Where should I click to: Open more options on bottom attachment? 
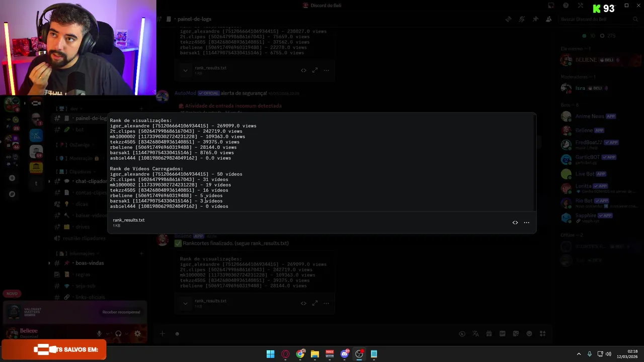click(326, 303)
